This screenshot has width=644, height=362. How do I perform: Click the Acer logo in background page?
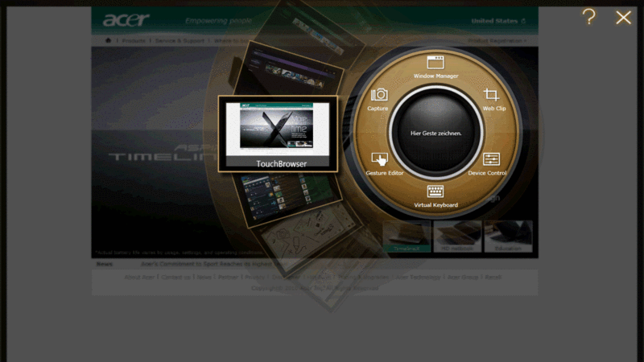126,19
